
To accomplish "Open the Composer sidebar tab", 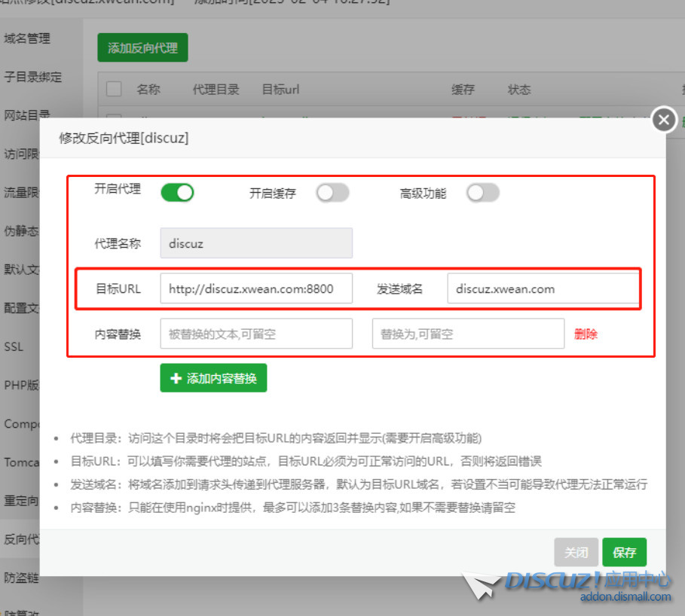I will pyautogui.click(x=21, y=423).
